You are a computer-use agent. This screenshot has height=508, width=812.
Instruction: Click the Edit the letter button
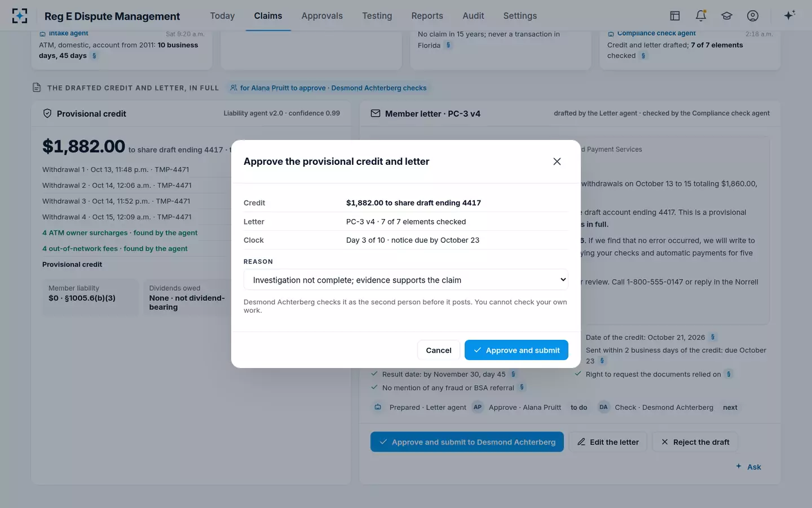(608, 442)
